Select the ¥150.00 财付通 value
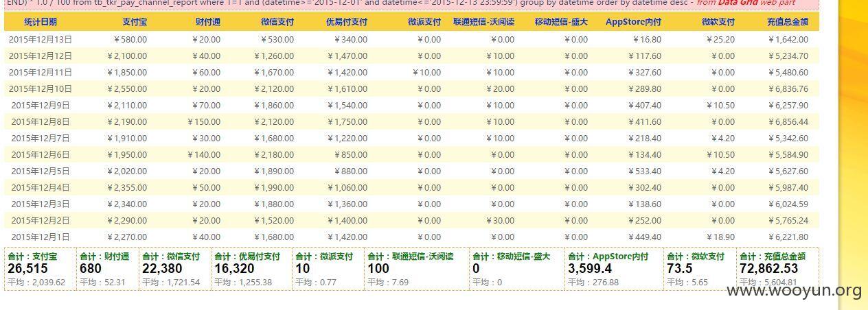868x310 pixels. click(204, 122)
